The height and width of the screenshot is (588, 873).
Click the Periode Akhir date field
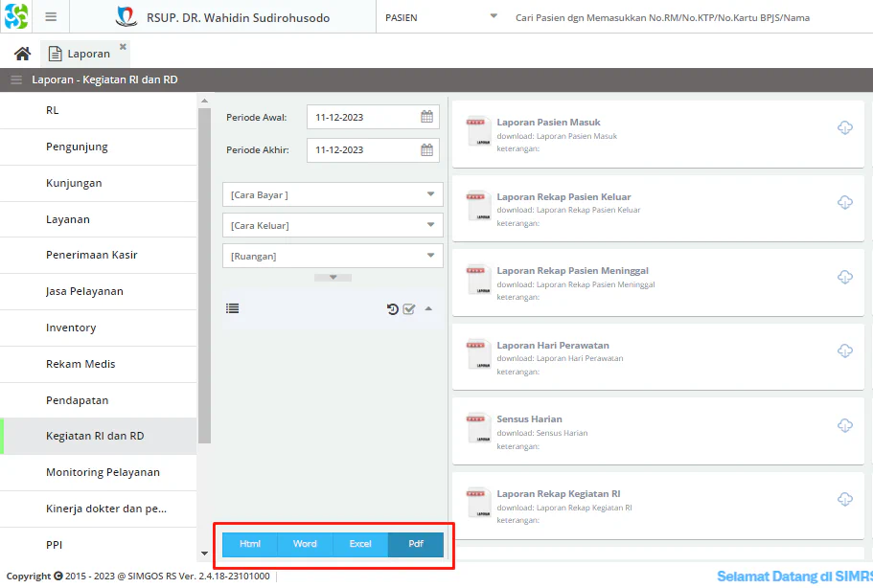(373, 149)
